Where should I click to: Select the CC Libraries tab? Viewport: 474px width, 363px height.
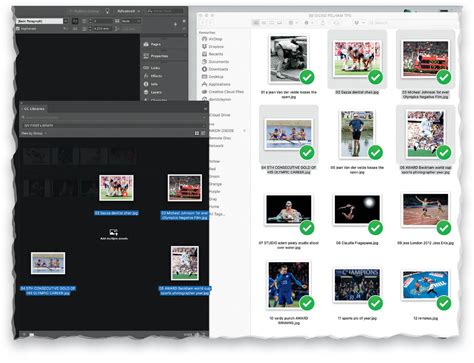tap(34, 109)
